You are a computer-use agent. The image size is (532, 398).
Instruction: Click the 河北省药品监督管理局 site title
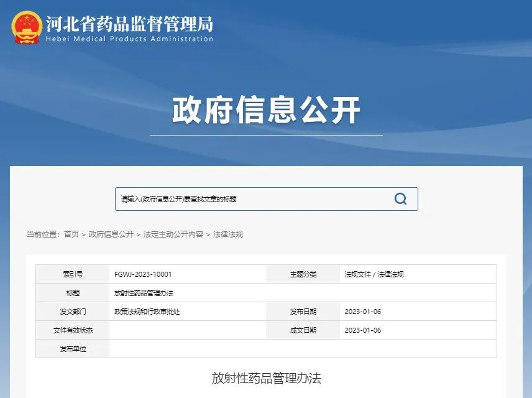coord(129,24)
